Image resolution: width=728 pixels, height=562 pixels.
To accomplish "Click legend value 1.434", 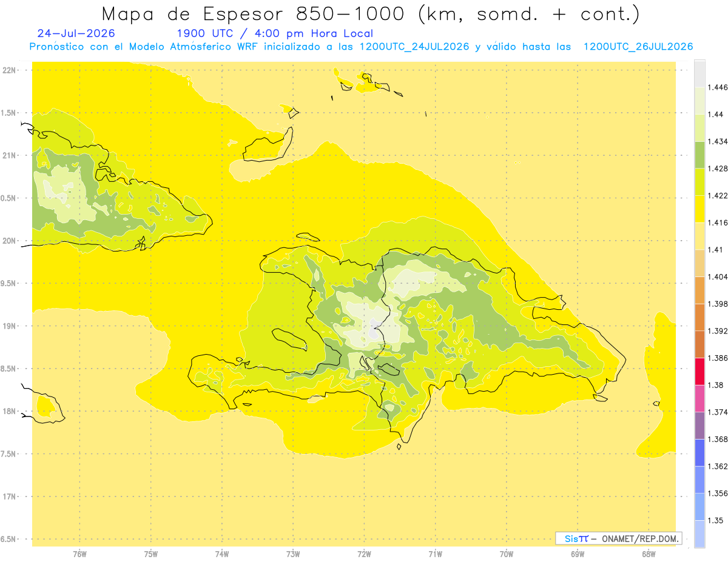I will tap(718, 141).
